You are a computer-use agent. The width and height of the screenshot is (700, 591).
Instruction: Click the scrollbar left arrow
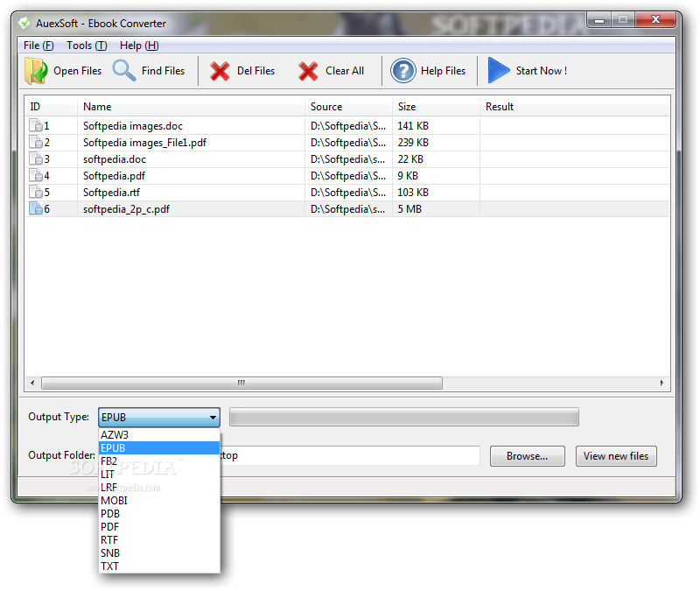pyautogui.click(x=32, y=383)
